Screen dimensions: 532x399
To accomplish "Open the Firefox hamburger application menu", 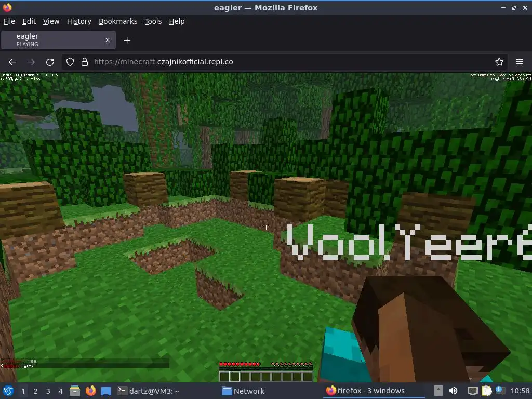I will click(x=520, y=62).
